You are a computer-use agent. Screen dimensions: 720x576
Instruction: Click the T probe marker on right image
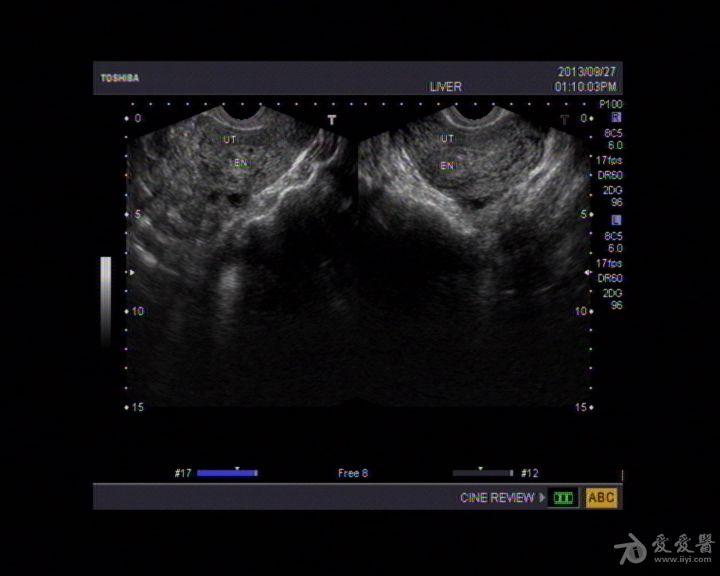tap(564, 119)
